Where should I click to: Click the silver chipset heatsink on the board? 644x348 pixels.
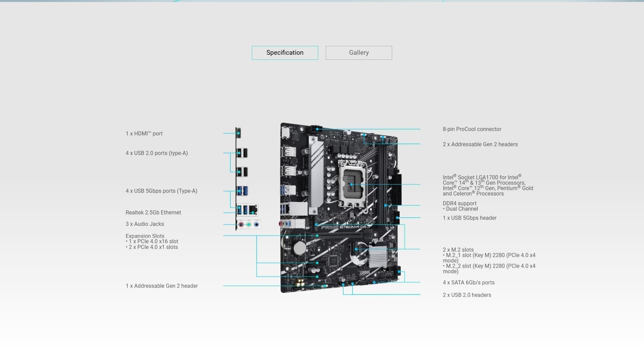coord(377,257)
